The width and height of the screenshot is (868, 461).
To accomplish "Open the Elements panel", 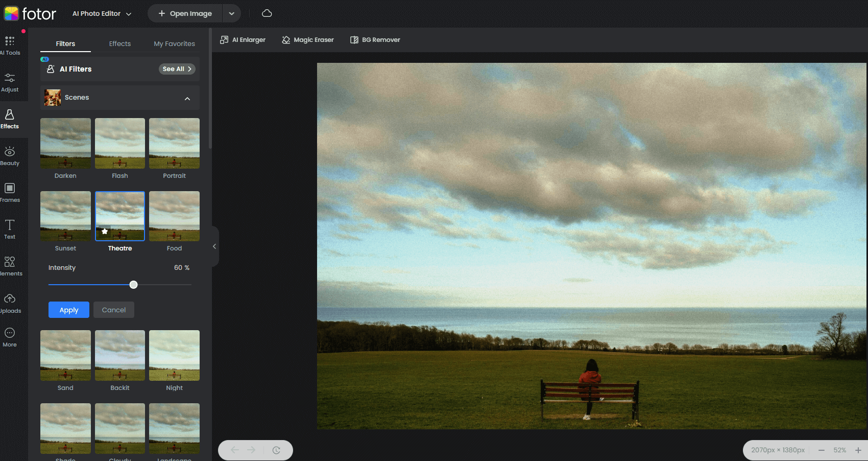I will pyautogui.click(x=10, y=266).
